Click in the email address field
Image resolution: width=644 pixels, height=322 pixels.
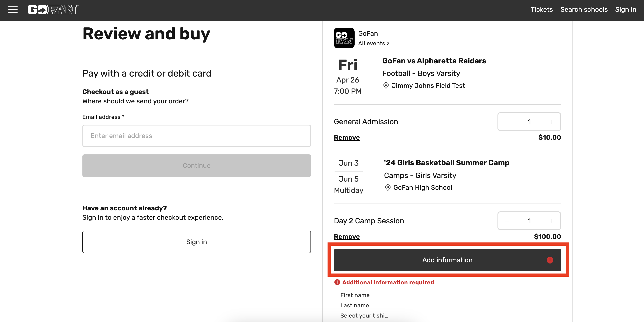point(197,136)
